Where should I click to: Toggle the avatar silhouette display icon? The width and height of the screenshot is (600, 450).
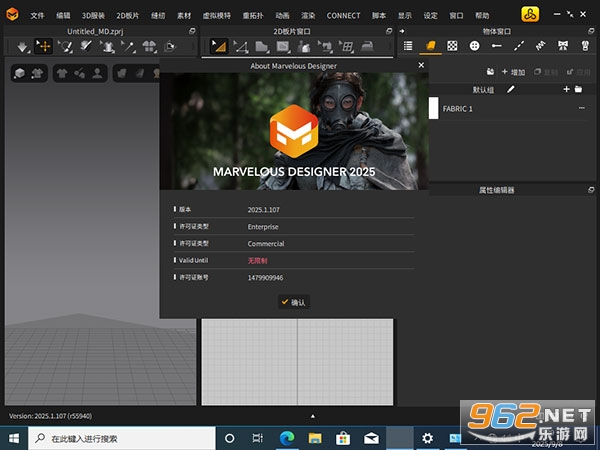coord(97,73)
